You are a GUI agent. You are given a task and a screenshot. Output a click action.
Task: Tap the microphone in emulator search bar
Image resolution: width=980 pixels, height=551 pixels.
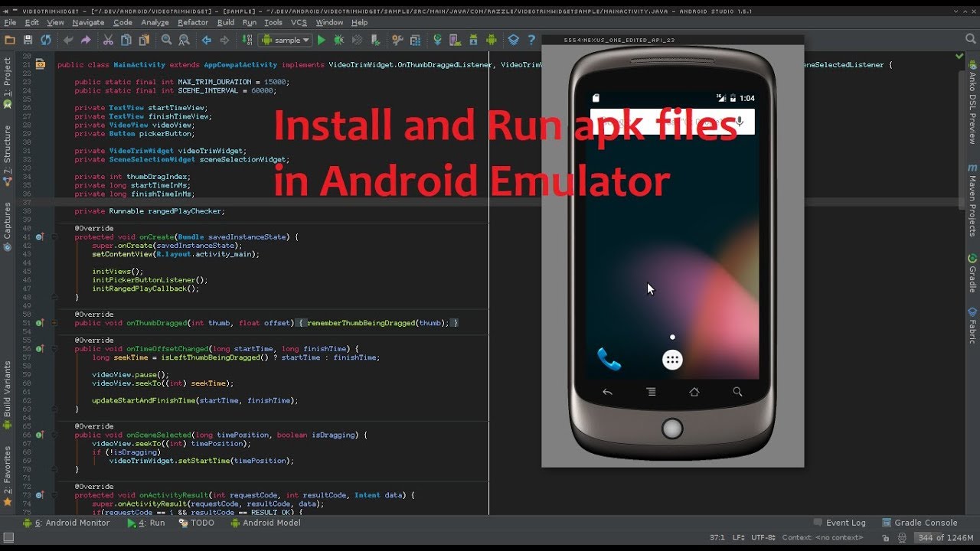740,122
